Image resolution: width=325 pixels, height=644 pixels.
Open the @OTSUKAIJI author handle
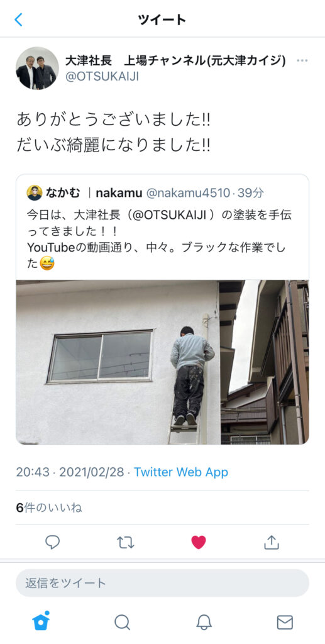coord(102,76)
